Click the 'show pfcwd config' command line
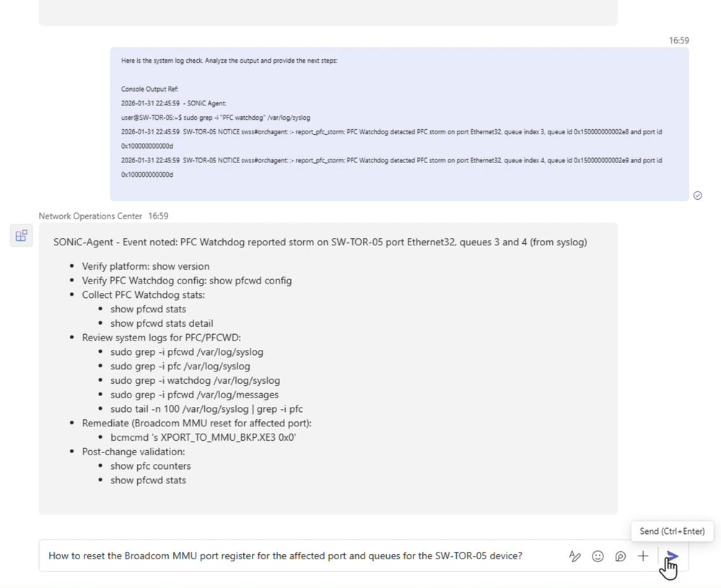 (x=189, y=280)
